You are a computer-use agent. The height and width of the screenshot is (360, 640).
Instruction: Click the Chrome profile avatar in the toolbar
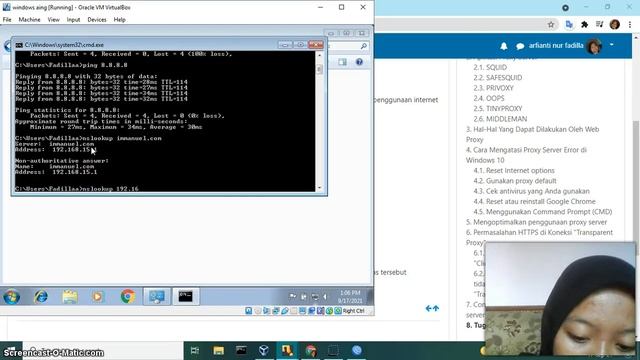615,25
